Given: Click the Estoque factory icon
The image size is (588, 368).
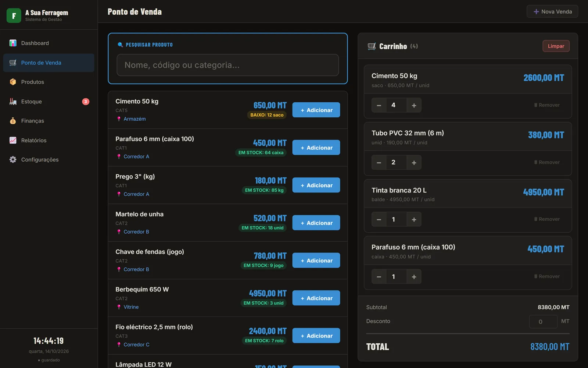Looking at the screenshot, I should click(13, 102).
